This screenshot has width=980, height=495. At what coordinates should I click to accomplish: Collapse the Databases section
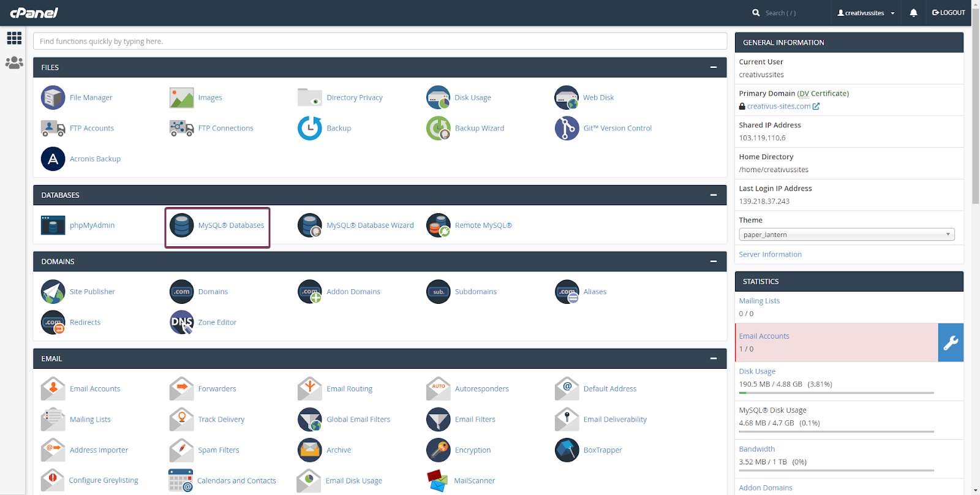pyautogui.click(x=714, y=195)
